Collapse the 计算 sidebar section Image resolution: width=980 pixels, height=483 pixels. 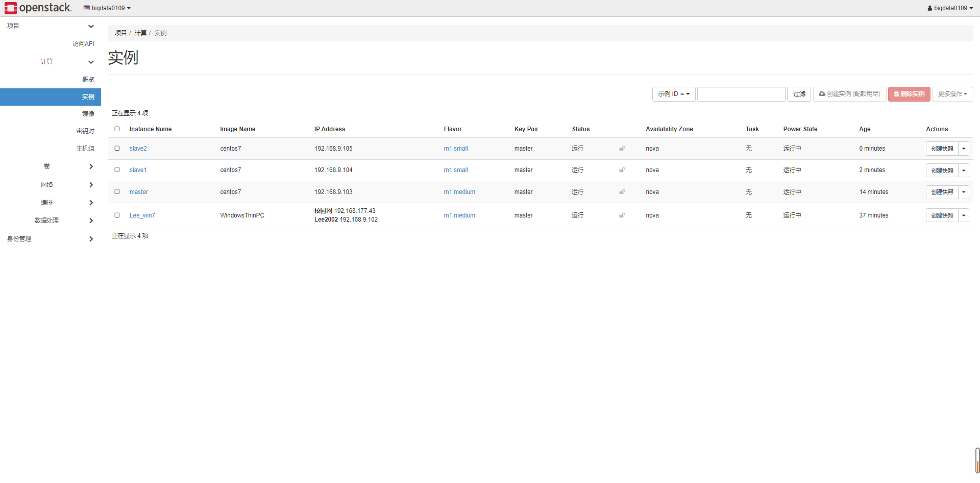(51, 62)
